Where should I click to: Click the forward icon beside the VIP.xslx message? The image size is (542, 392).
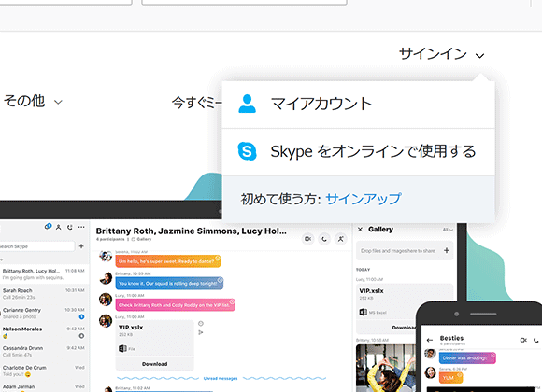click(x=201, y=332)
